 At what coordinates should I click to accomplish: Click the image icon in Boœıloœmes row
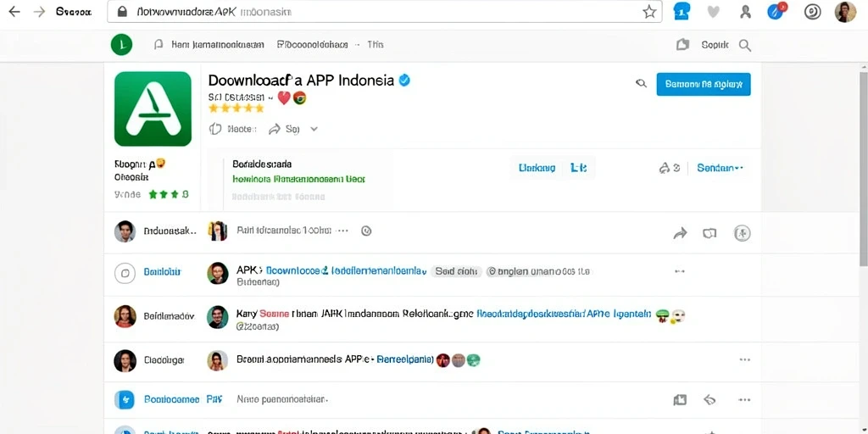pos(680,400)
